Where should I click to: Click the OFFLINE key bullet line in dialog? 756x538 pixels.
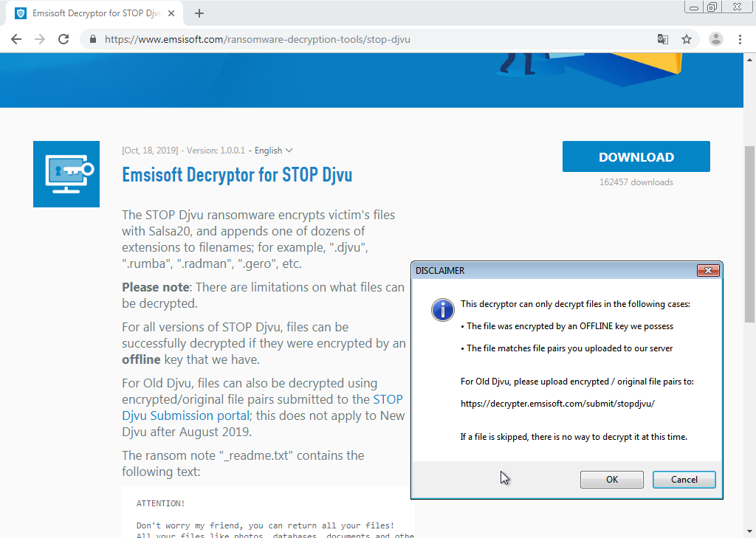coord(567,326)
